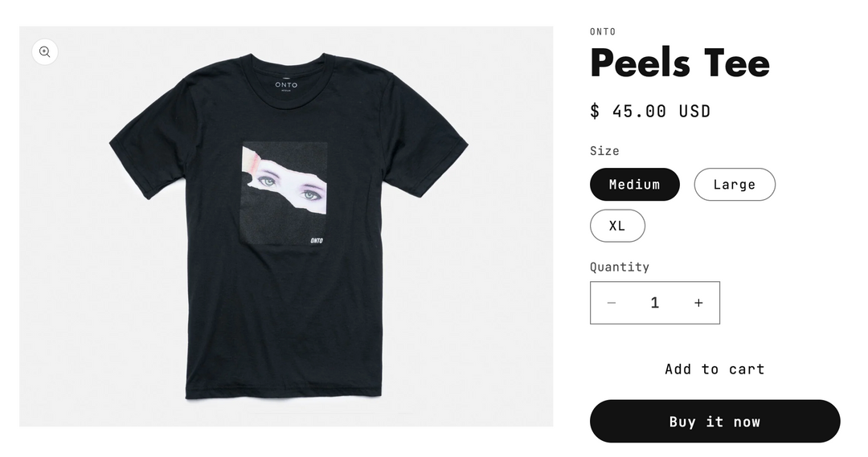The width and height of the screenshot is (868, 457).
Task: Click the quantity number input field
Action: point(655,303)
